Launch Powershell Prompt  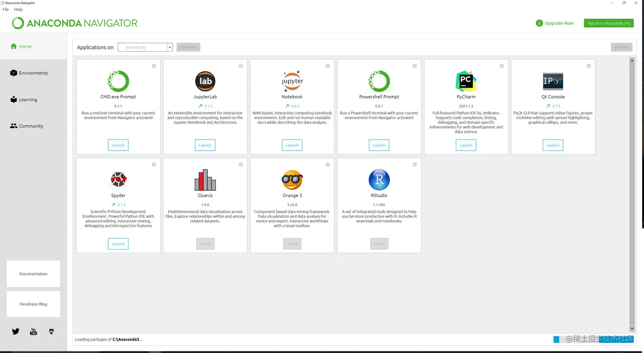pos(379,145)
